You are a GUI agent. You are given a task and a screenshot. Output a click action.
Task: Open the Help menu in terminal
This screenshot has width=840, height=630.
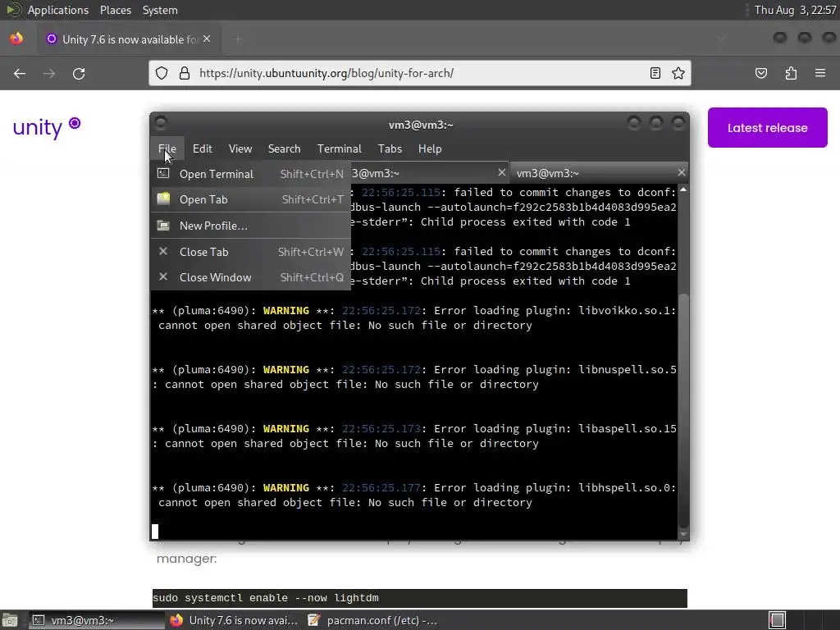[430, 149]
